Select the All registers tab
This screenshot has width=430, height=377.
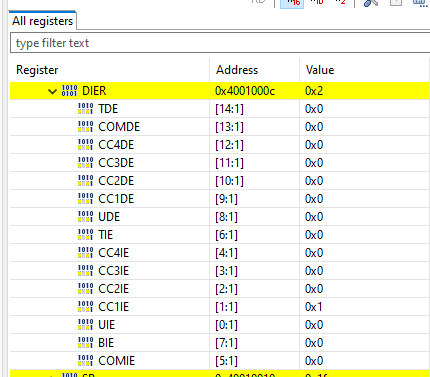click(x=43, y=21)
